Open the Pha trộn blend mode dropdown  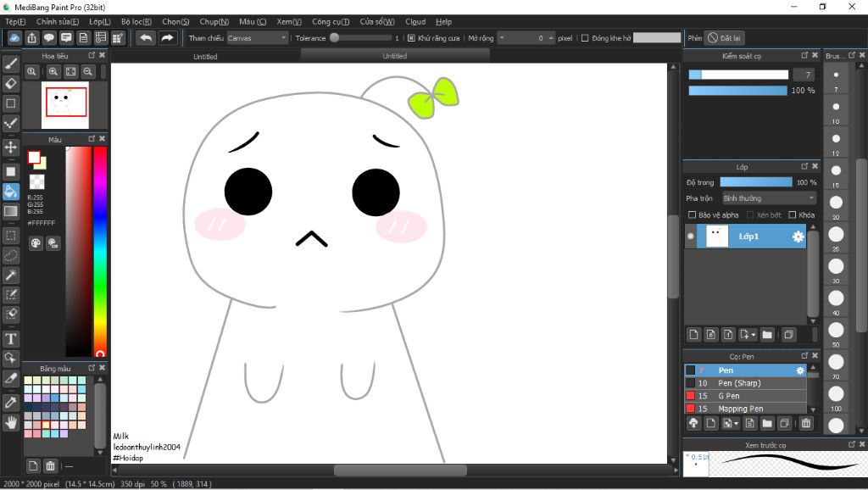coord(769,198)
